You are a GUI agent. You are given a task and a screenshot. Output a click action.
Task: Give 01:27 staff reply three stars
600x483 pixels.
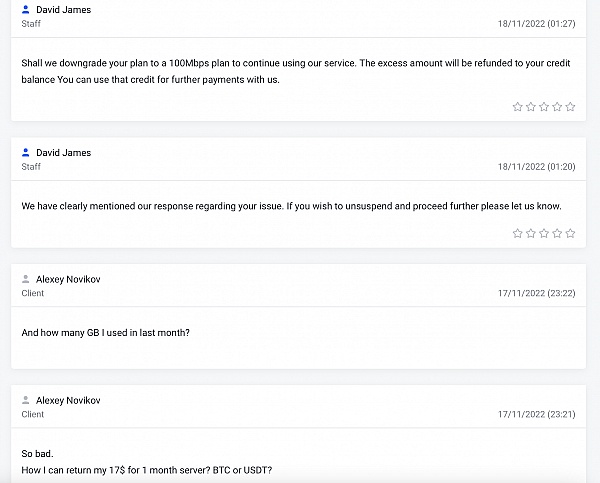coord(544,107)
